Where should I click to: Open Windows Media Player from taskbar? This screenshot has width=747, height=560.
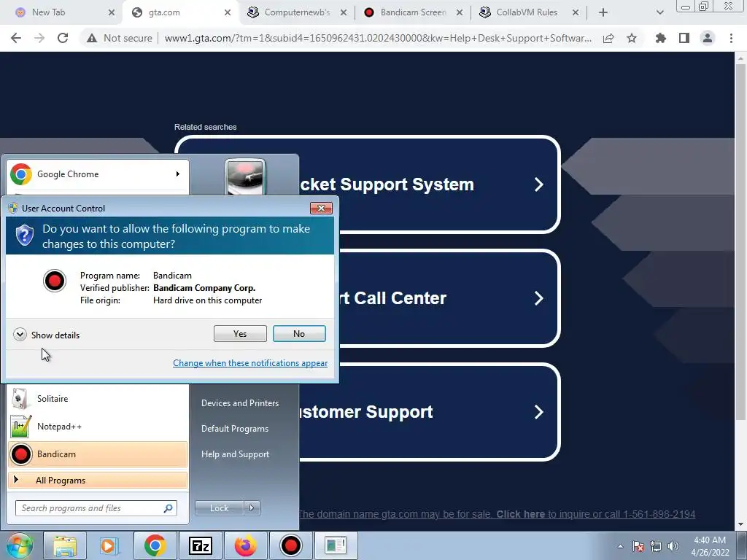tap(109, 545)
